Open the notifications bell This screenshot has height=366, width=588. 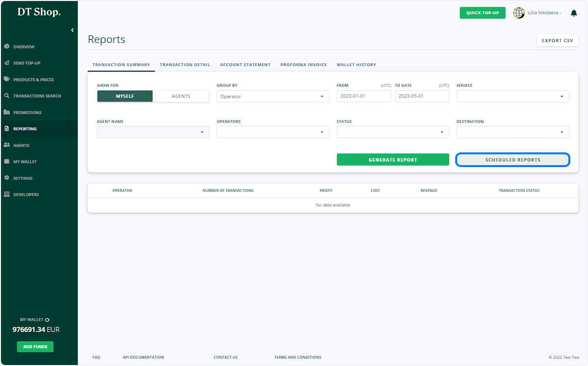pos(574,13)
